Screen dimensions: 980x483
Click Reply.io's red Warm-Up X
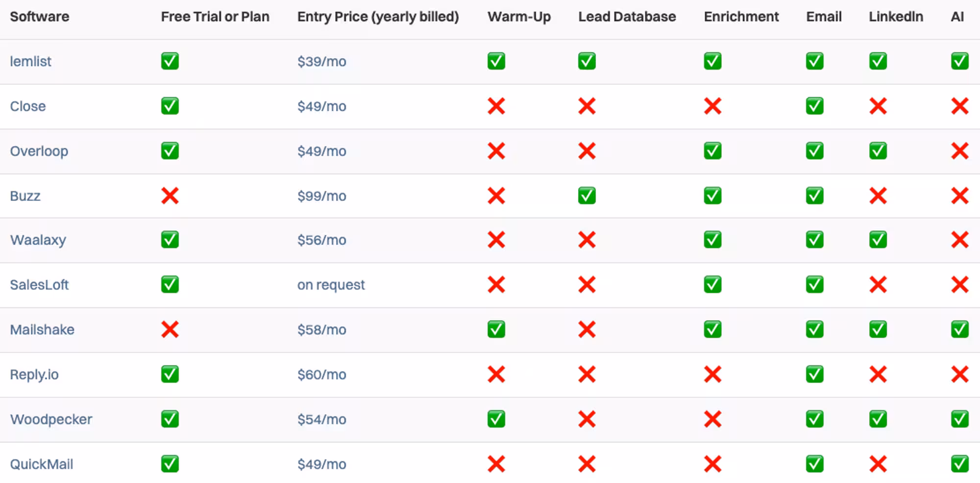tap(496, 375)
